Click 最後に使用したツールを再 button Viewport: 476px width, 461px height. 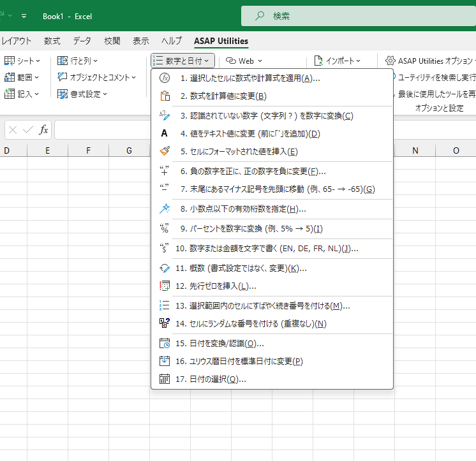[435, 94]
